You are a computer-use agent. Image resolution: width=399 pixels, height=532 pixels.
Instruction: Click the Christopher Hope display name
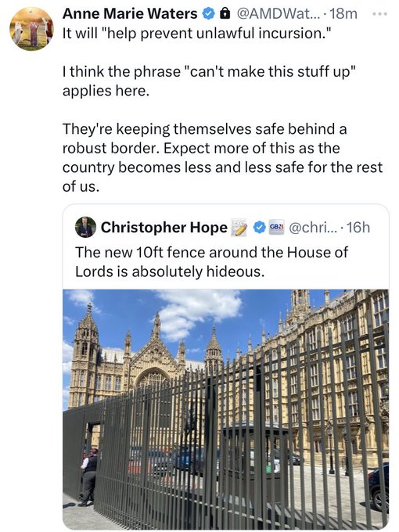tap(164, 228)
